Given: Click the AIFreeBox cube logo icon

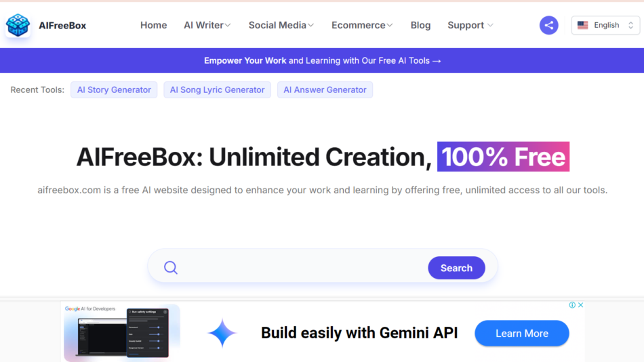Looking at the screenshot, I should (18, 25).
